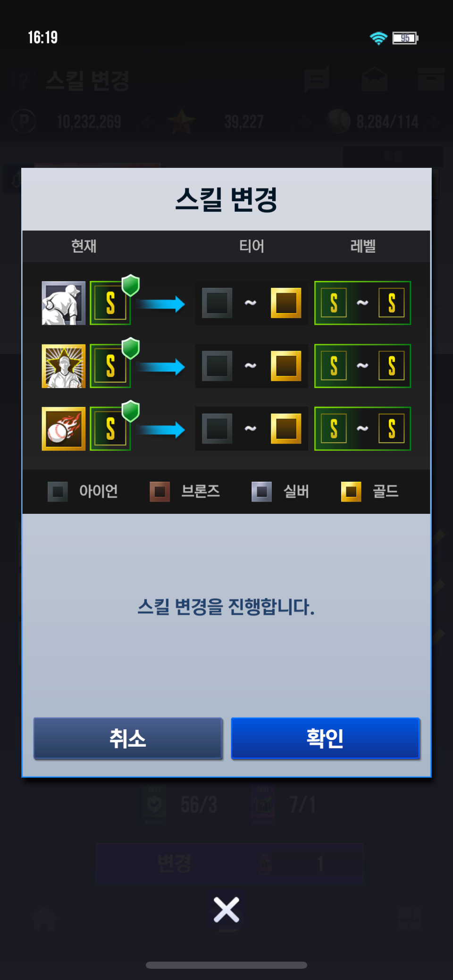
Task: Tap the pitcher silhouette skill icon
Action: [x=64, y=303]
